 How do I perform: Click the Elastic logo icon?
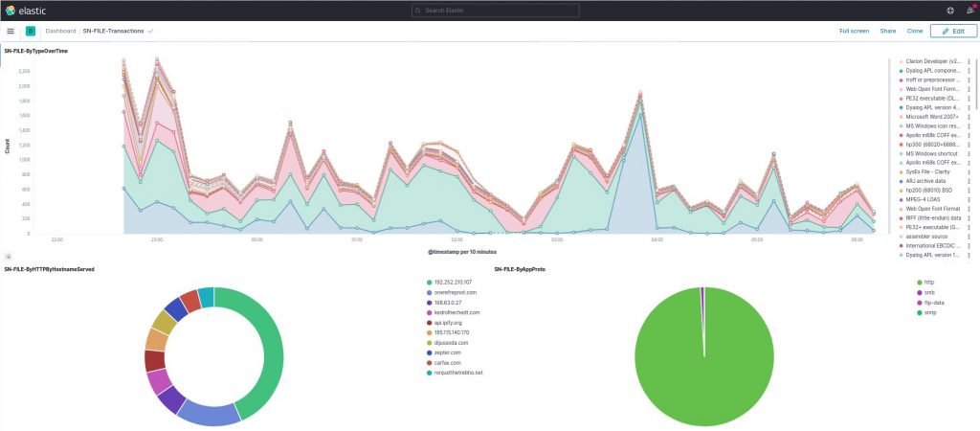coord(10,11)
